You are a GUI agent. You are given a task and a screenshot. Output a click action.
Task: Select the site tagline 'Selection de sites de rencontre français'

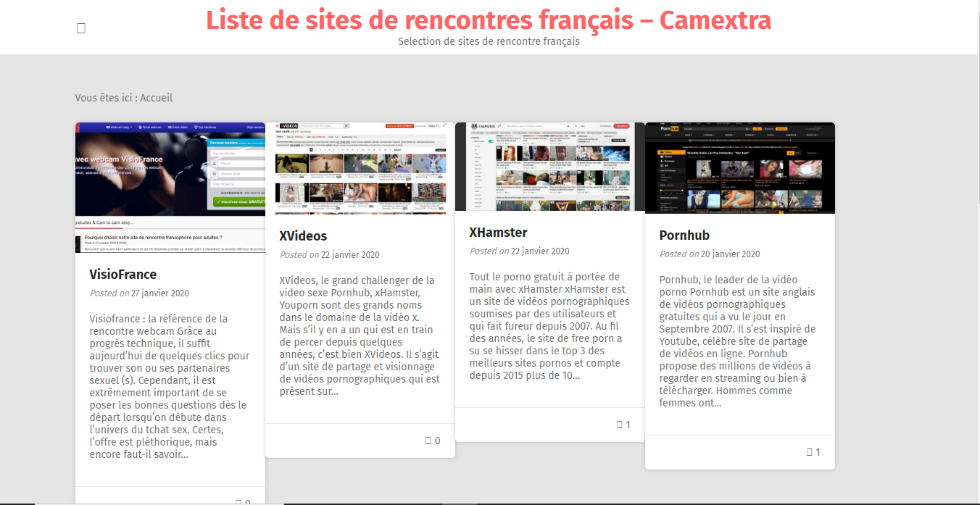489,41
